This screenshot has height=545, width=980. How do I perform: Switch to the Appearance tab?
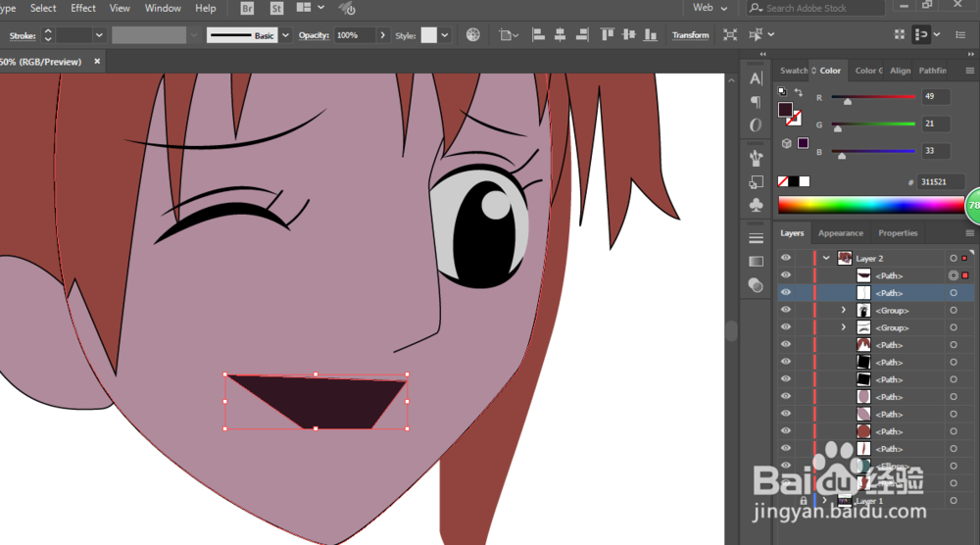[841, 233]
